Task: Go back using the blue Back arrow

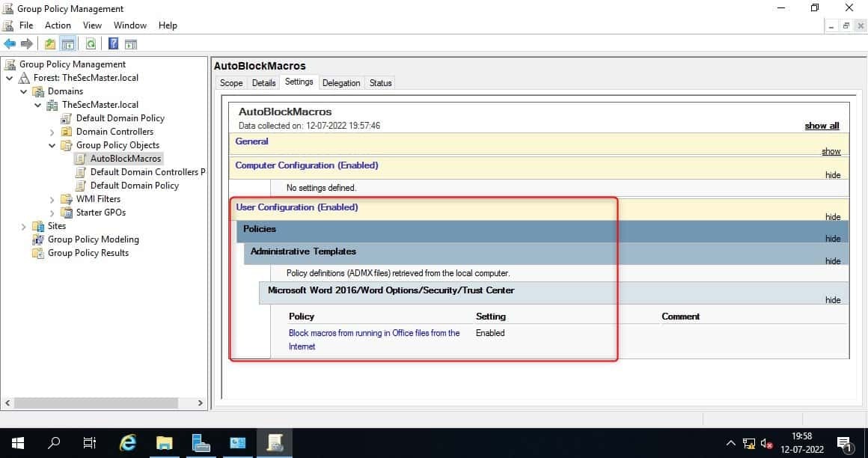Action: point(10,43)
